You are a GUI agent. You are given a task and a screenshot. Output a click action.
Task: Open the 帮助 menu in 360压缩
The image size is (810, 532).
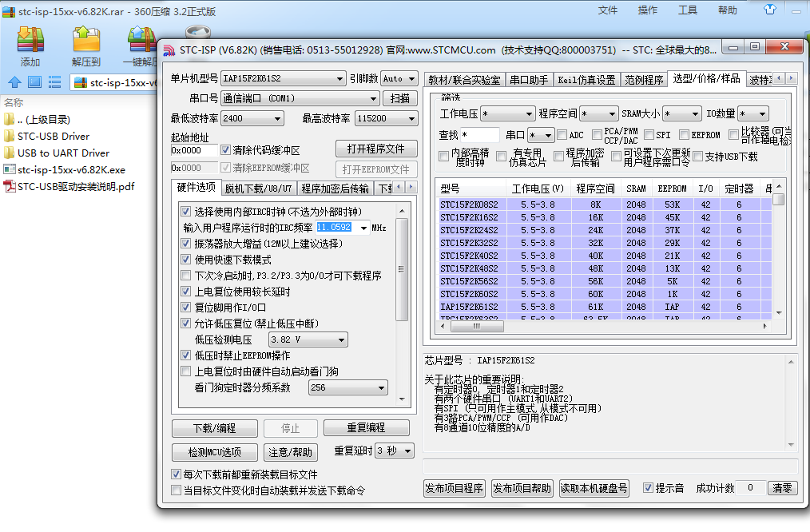[728, 10]
